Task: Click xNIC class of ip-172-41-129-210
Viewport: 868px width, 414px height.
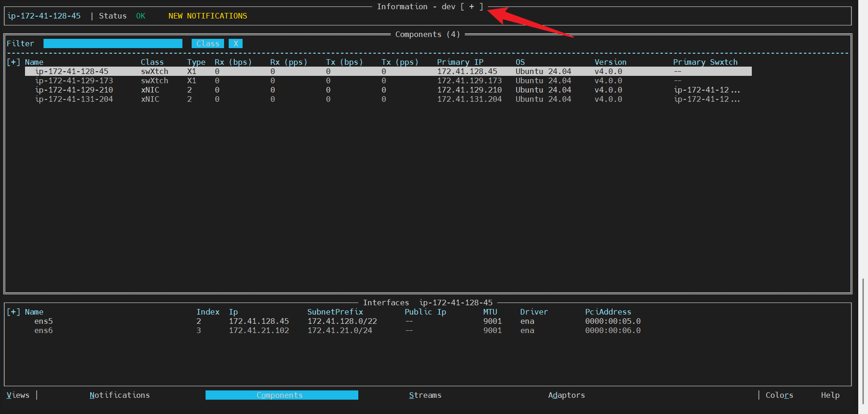Action: coord(150,90)
